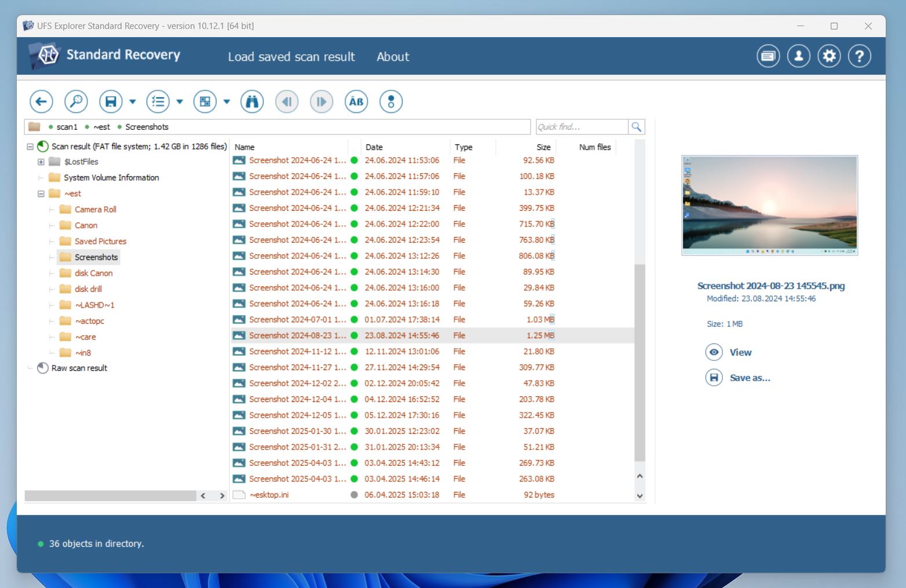The image size is (906, 588).
Task: Open the checklist icon's dropdown arrow
Action: pos(180,102)
